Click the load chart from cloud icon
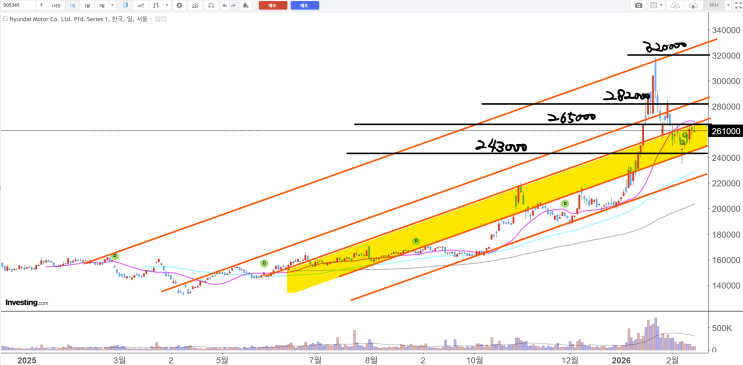The height and width of the screenshot is (365, 743). (x=693, y=6)
